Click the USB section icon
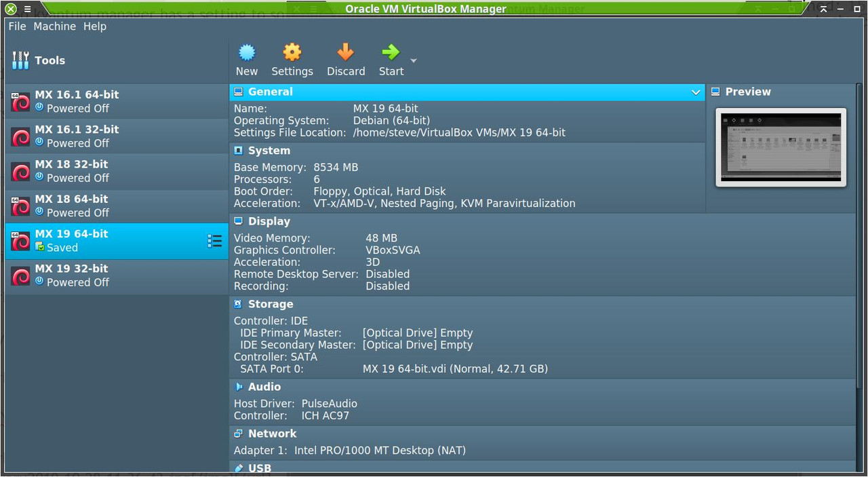Image resolution: width=868 pixels, height=477 pixels. tap(239, 468)
